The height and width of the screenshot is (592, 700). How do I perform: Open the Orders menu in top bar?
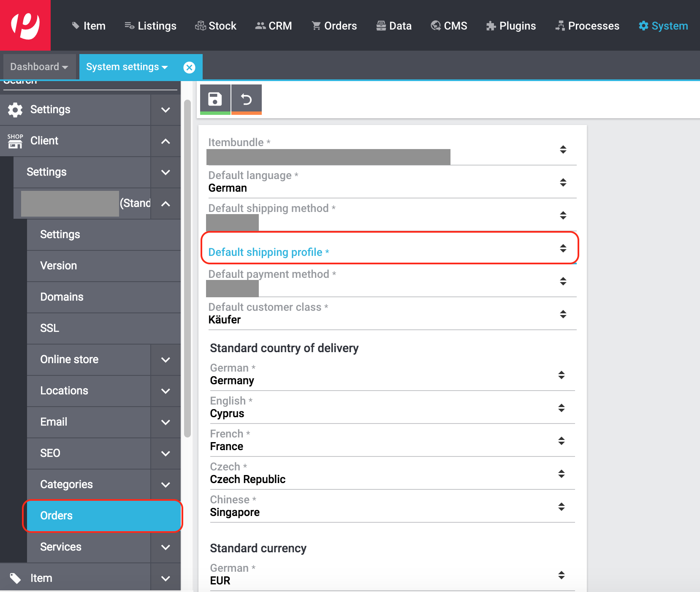click(x=334, y=26)
